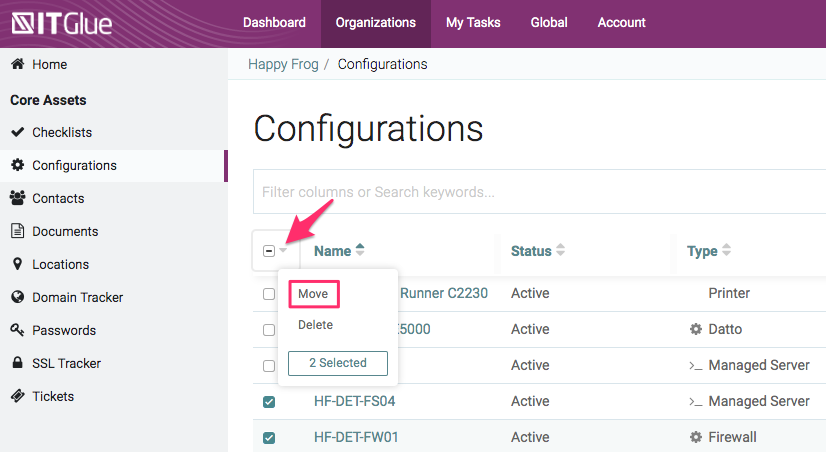Click the 2 Selected button
The image size is (826, 452).
337,363
